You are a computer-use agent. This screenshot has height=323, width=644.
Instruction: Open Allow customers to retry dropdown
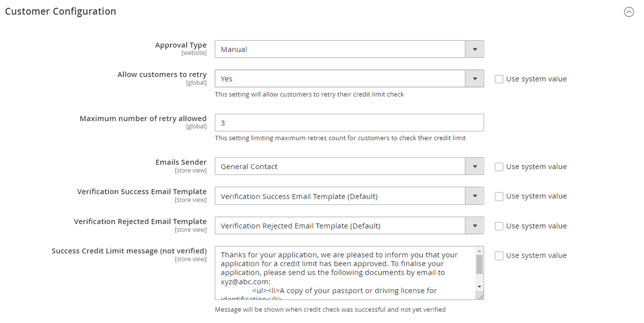(x=349, y=79)
